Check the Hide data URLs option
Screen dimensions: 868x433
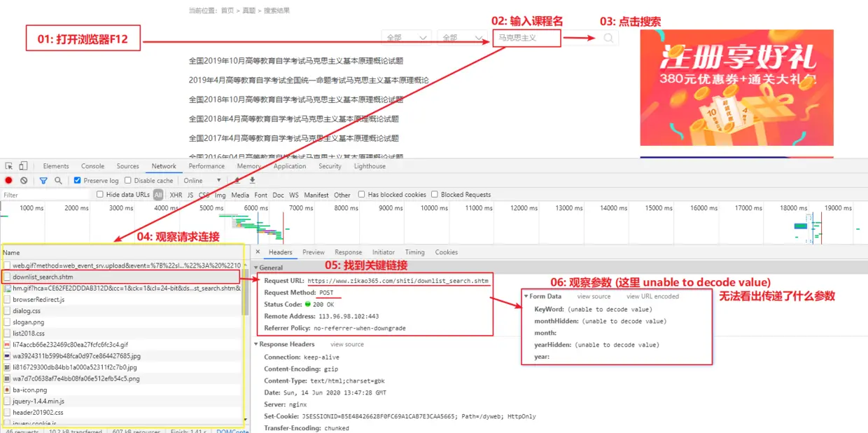(x=100, y=195)
